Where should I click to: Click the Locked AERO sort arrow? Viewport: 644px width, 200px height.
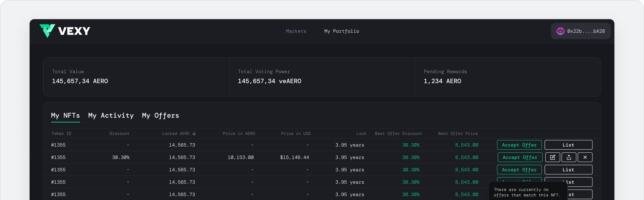[x=194, y=134]
